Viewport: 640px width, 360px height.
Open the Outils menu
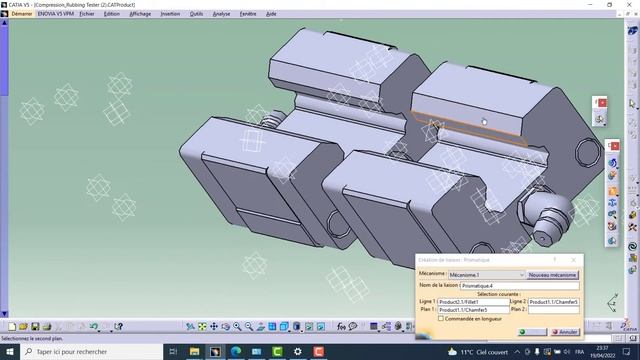196,14
